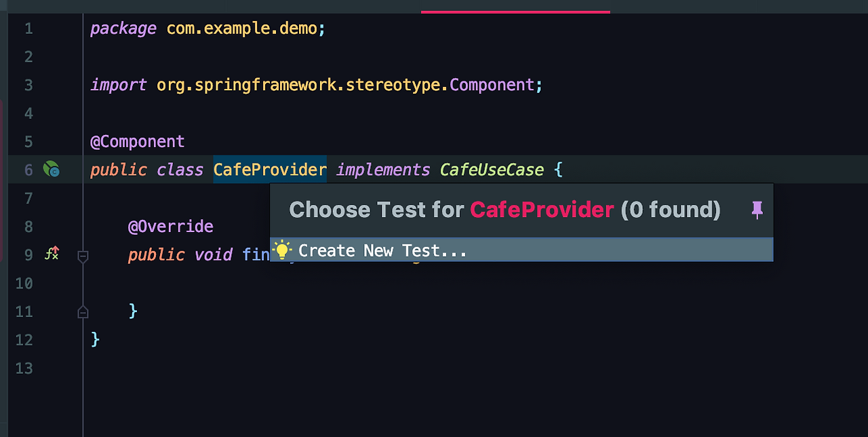The width and height of the screenshot is (868, 437).
Task: Click the yellow lightbulb icon in the popup
Action: point(281,250)
